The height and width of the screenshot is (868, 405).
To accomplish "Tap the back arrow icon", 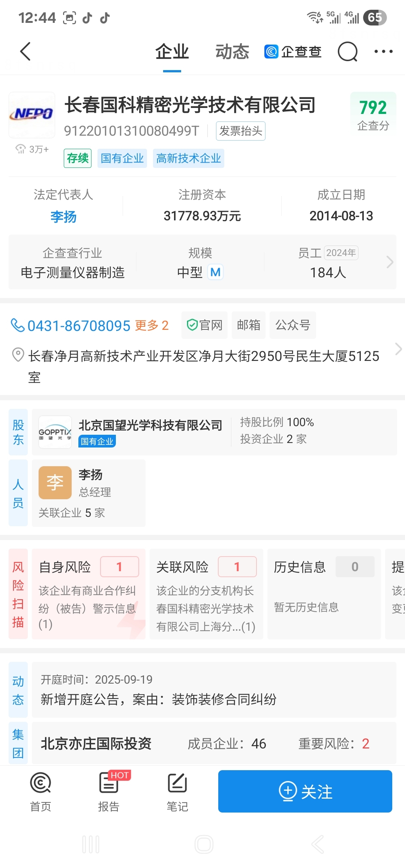I will tap(25, 51).
